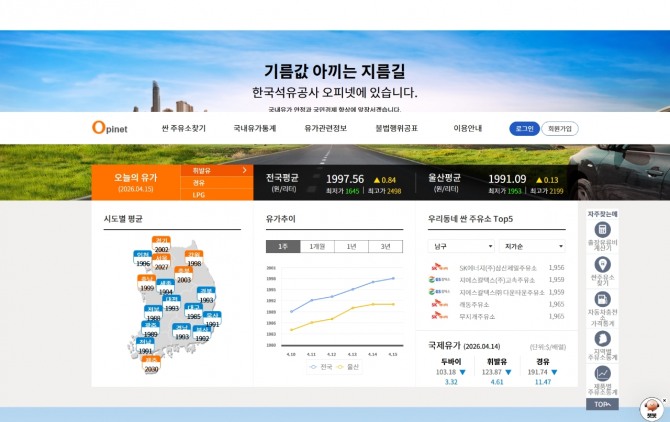
Task: Open the 싼 주유소찾기 menu
Action: tap(184, 128)
